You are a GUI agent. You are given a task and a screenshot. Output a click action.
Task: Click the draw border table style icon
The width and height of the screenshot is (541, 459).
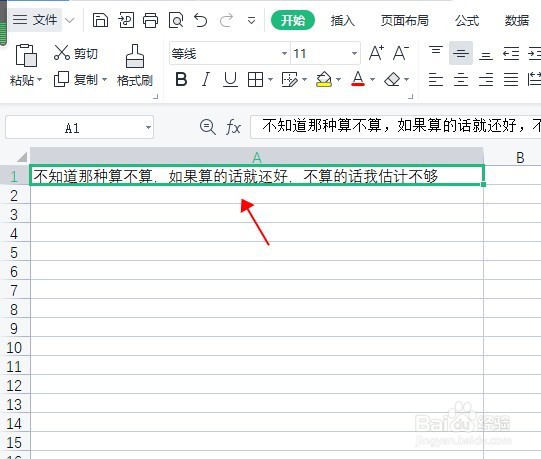289,80
